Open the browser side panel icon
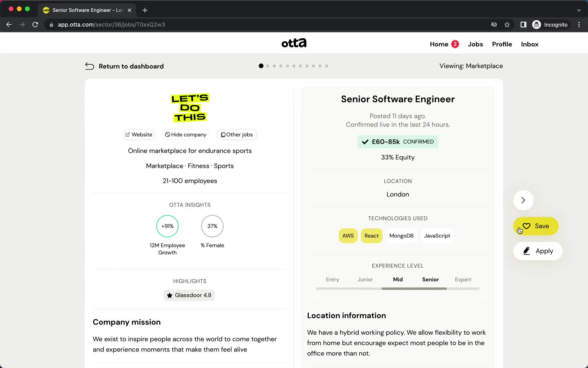This screenshot has width=588, height=368. [523, 25]
